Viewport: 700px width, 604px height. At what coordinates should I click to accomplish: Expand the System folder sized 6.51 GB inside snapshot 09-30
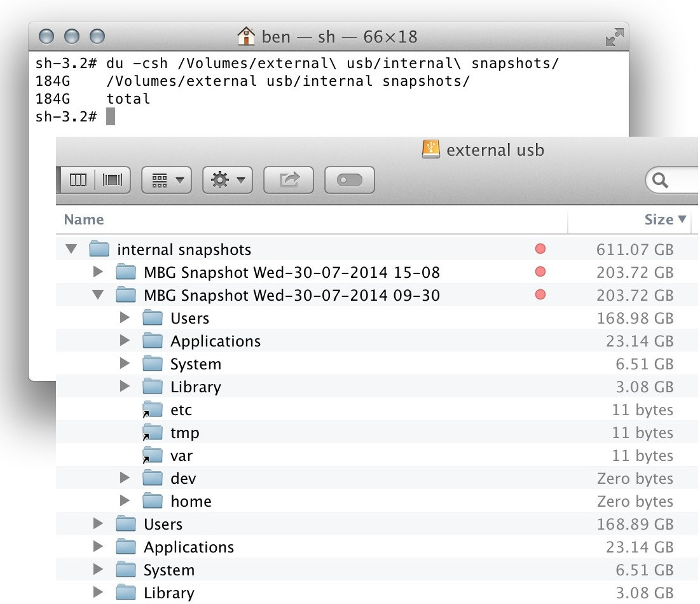(125, 364)
